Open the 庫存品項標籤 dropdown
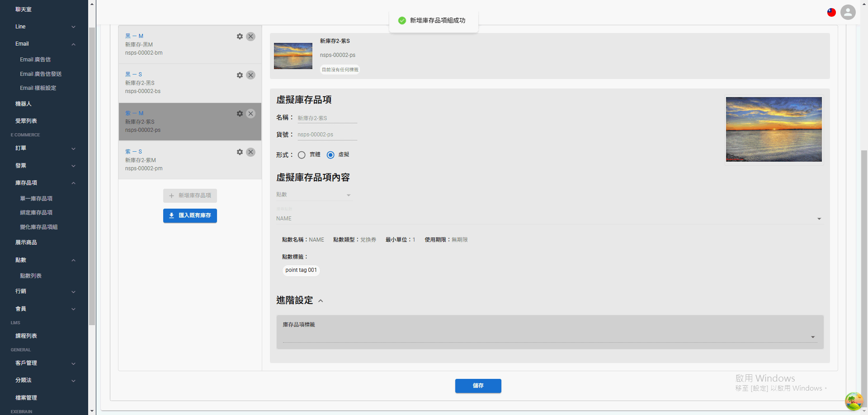The image size is (868, 415). click(x=550, y=337)
